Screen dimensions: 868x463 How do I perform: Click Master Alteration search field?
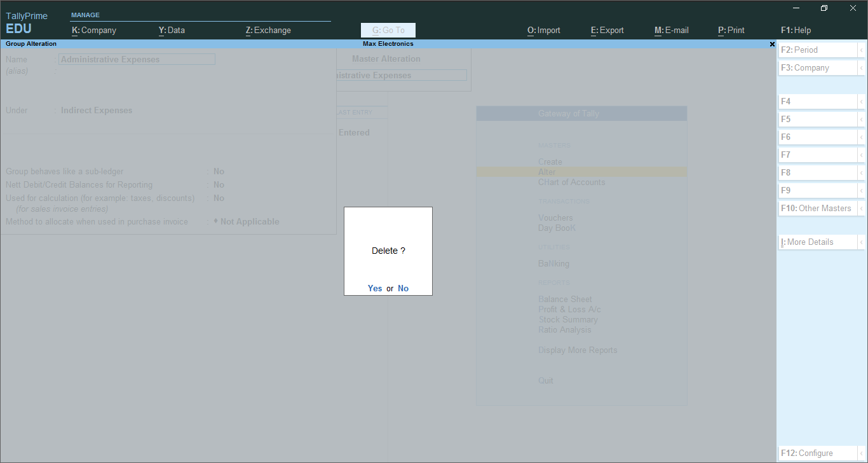click(x=402, y=75)
